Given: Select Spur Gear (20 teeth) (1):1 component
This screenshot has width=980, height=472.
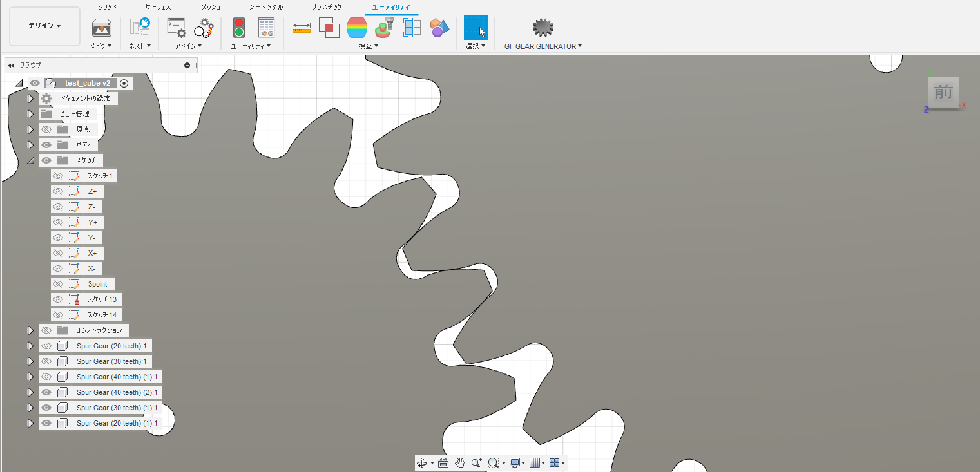Looking at the screenshot, I should pyautogui.click(x=117, y=423).
